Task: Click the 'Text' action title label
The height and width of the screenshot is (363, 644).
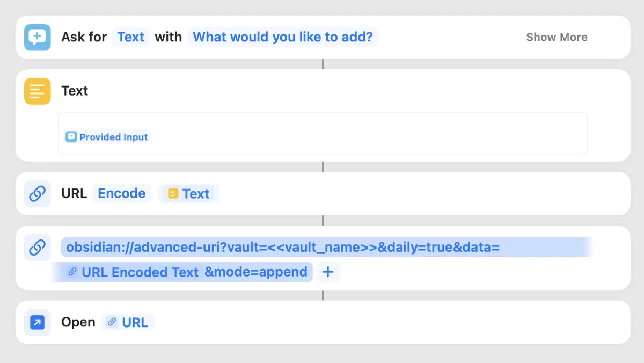Action: coord(75,91)
